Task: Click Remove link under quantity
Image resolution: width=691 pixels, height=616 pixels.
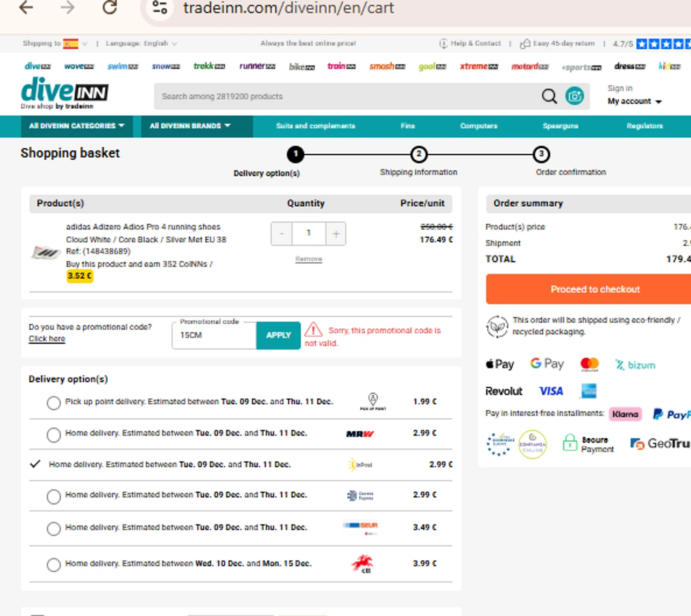Action: click(x=309, y=259)
